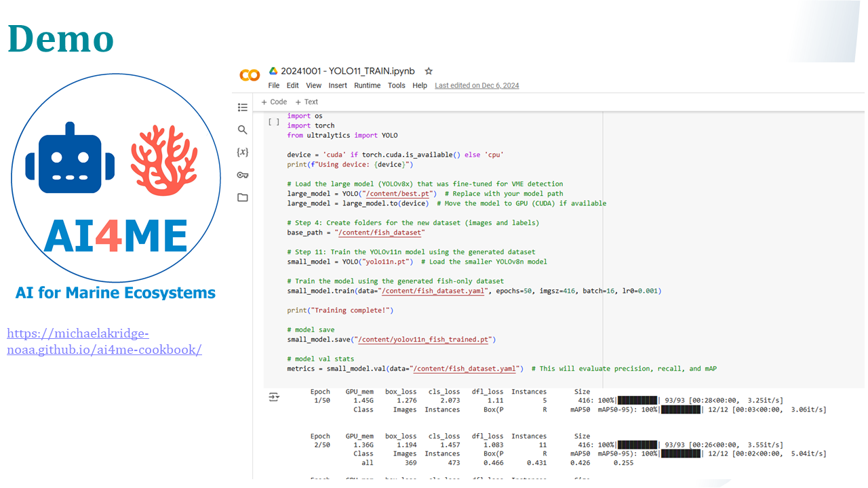Screen dimensions: 868x488
Task: Click the Colab logo icon
Action: [x=250, y=75]
